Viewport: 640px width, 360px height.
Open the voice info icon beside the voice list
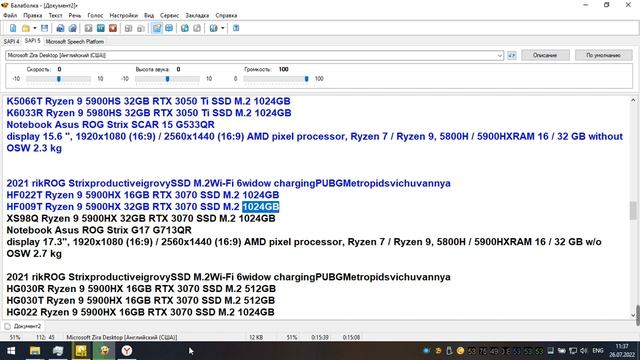[x=512, y=56]
